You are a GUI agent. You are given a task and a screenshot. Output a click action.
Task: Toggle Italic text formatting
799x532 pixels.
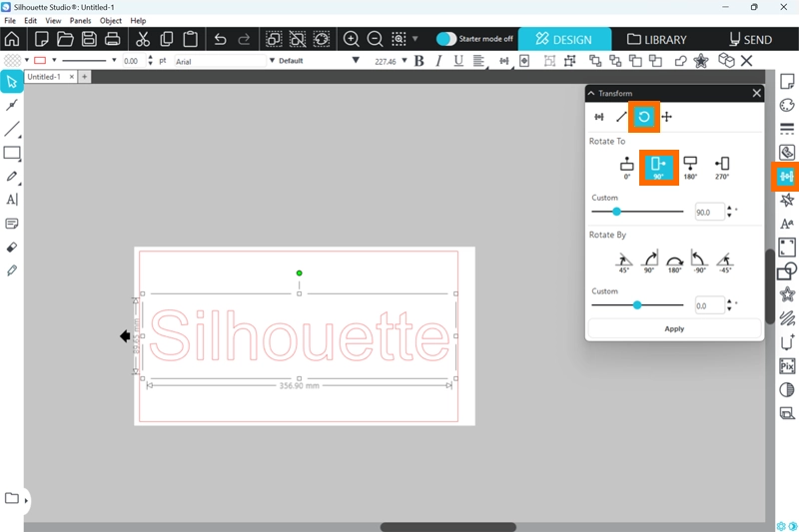(x=439, y=61)
